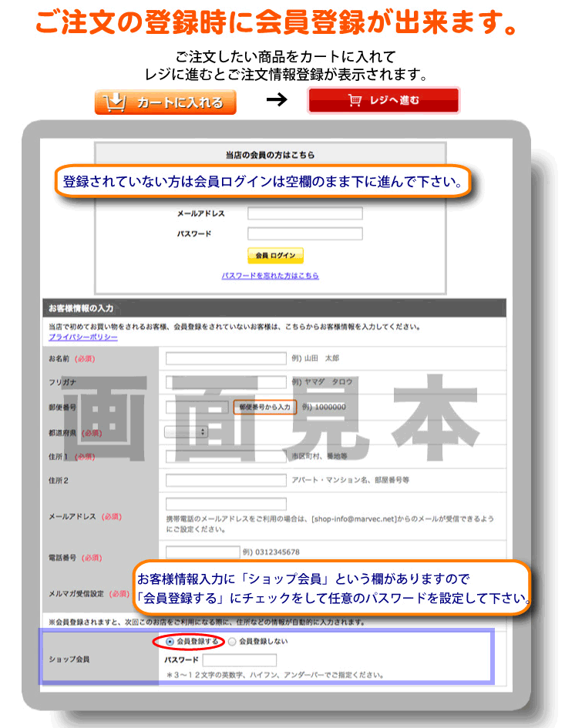Expand the 都道府県 dropdown
The height and width of the screenshot is (728, 565).
click(x=187, y=432)
